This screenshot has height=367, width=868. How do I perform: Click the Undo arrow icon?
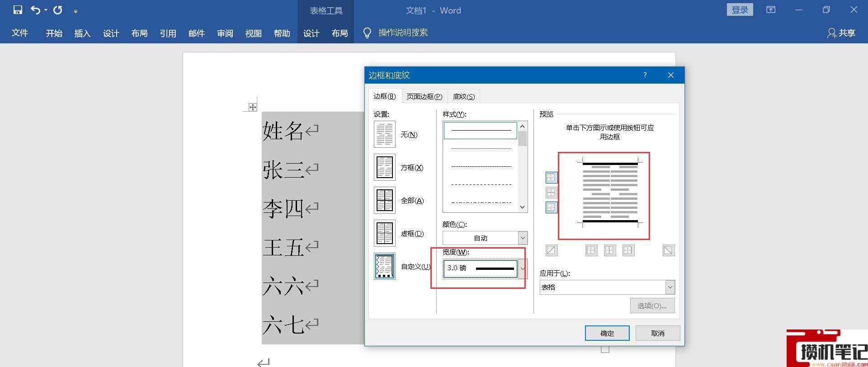[x=35, y=10]
